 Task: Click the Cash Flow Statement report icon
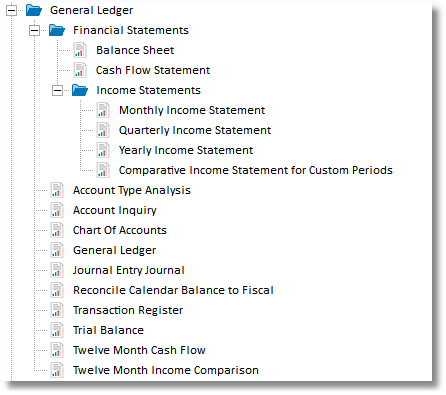[80, 70]
